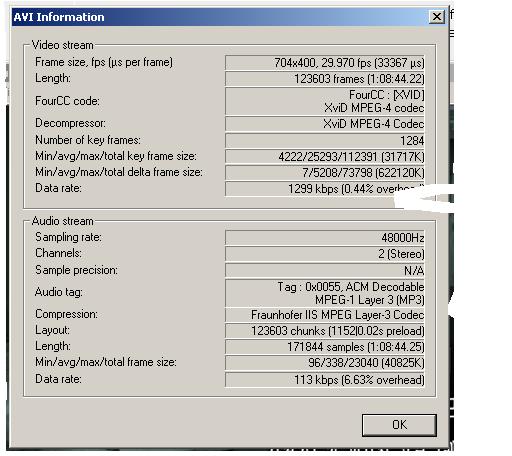The width and height of the screenshot is (512, 456).
Task: Click the video Length frames field
Action: click(x=325, y=79)
